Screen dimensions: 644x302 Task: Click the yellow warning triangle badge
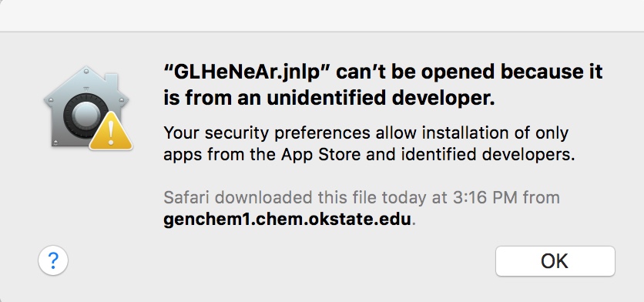pyautogui.click(x=111, y=131)
